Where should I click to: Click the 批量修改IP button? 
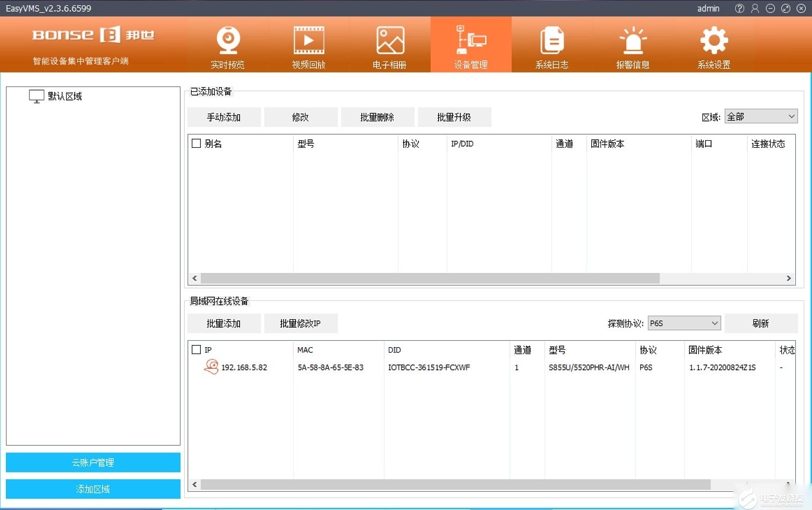pyautogui.click(x=301, y=324)
